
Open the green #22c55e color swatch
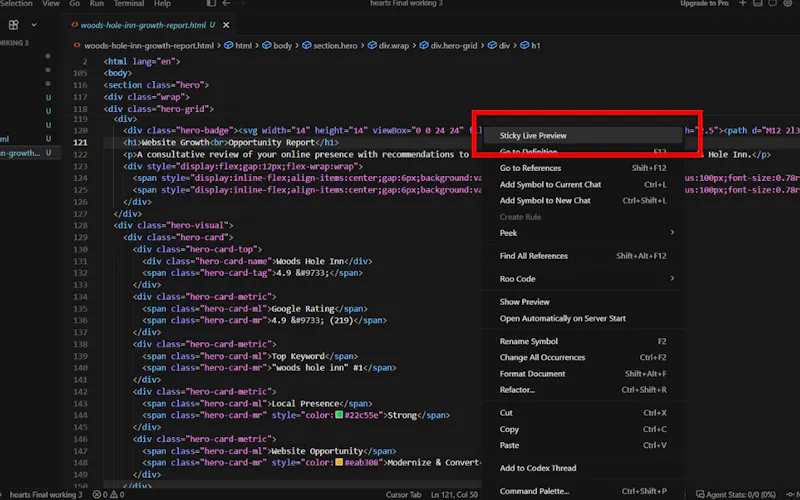pyautogui.click(x=339, y=415)
